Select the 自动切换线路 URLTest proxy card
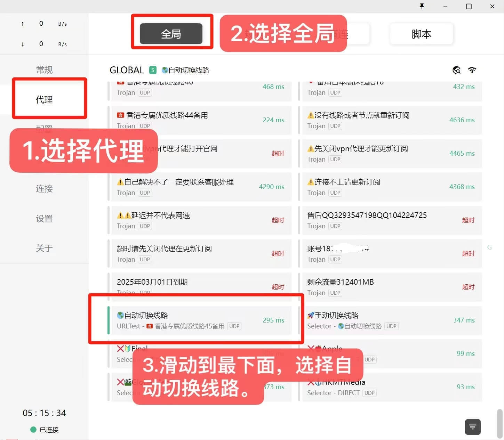This screenshot has width=504, height=440. 200,320
